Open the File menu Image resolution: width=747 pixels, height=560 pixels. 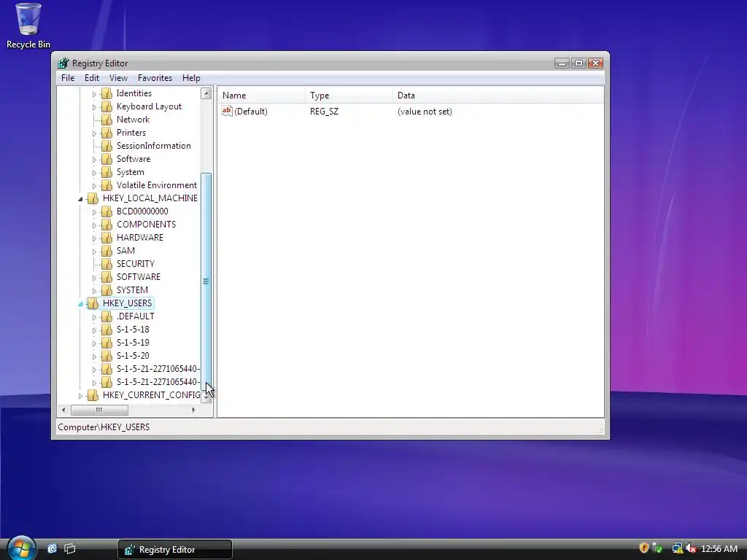click(68, 77)
